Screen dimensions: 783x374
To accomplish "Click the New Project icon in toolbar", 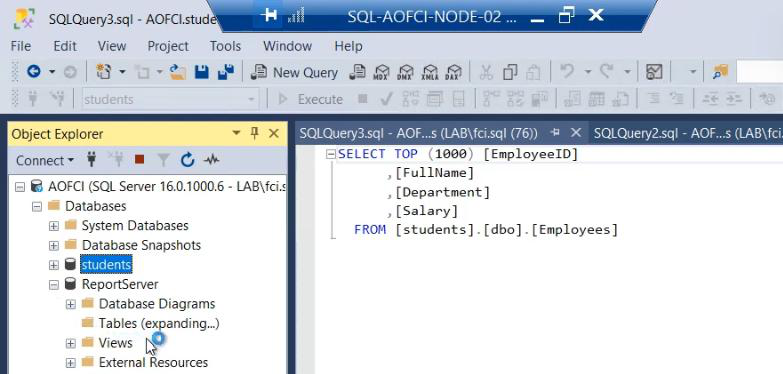I will pyautogui.click(x=103, y=72).
